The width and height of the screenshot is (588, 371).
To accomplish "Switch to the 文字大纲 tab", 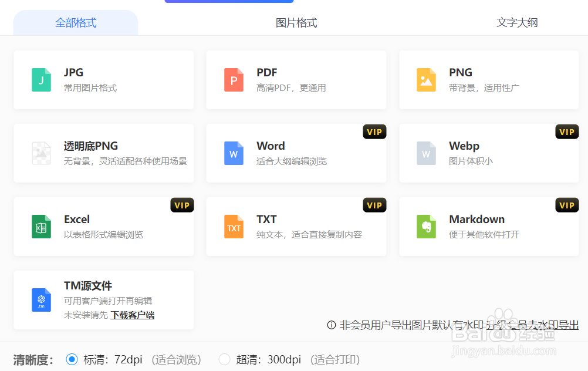I will pyautogui.click(x=517, y=23).
